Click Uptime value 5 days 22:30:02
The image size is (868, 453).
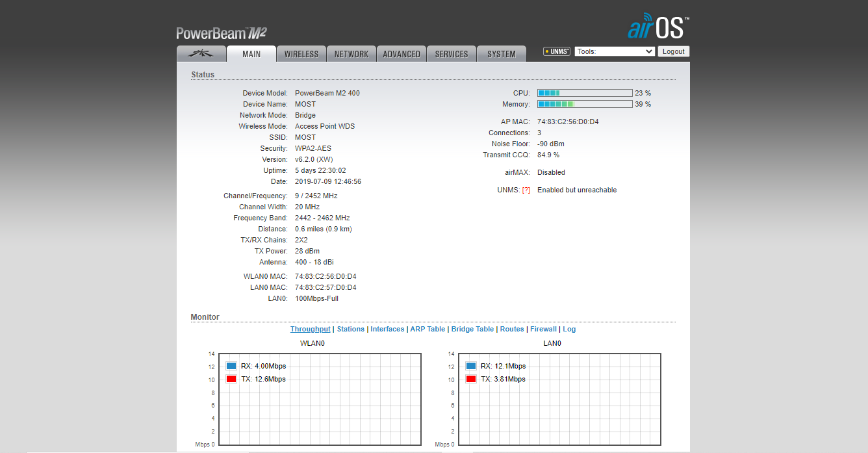[320, 170]
